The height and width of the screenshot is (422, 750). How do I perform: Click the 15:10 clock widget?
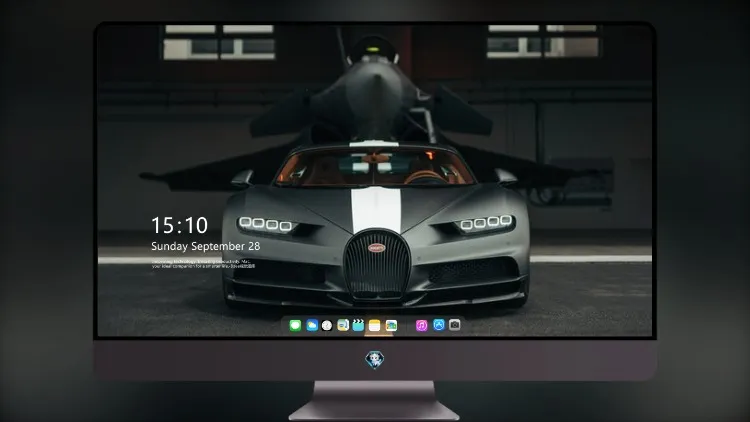(x=179, y=225)
